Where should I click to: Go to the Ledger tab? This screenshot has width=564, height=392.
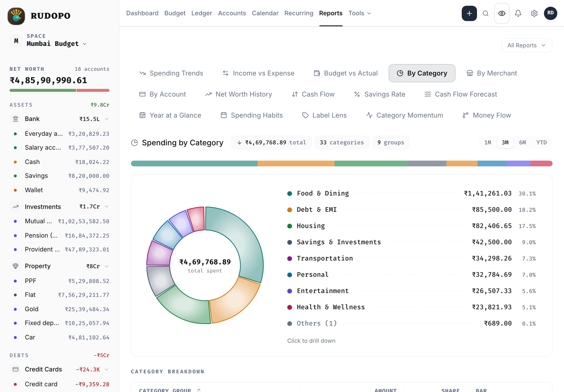pyautogui.click(x=202, y=13)
